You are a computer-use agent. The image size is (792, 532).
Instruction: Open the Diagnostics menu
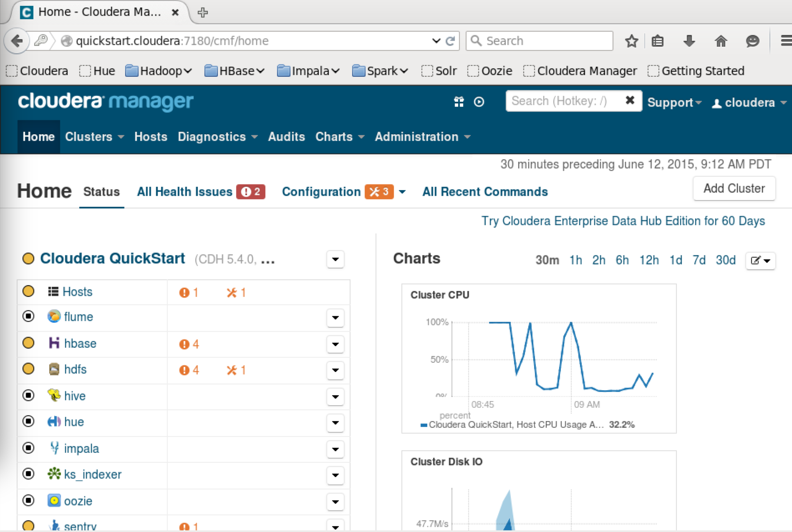[217, 137]
